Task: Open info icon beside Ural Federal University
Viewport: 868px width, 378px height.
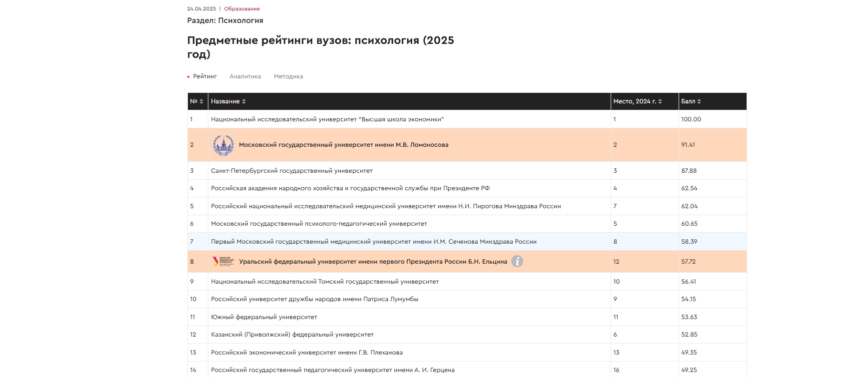Action: 517,261
